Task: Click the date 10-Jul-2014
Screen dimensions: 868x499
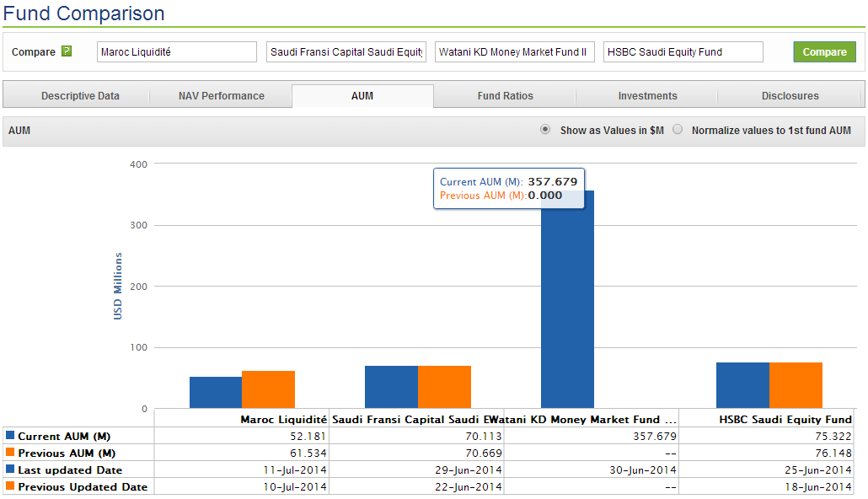Action: (294, 487)
